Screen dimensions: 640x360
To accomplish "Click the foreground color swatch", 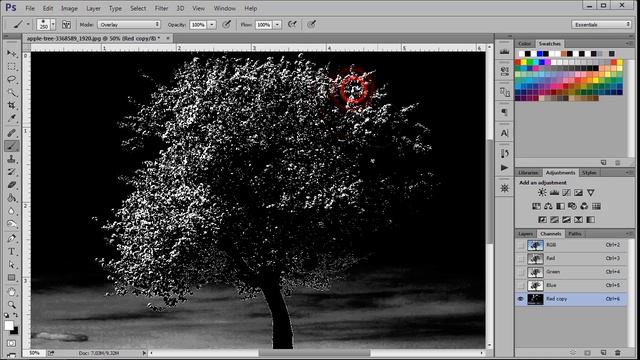I will 9,325.
